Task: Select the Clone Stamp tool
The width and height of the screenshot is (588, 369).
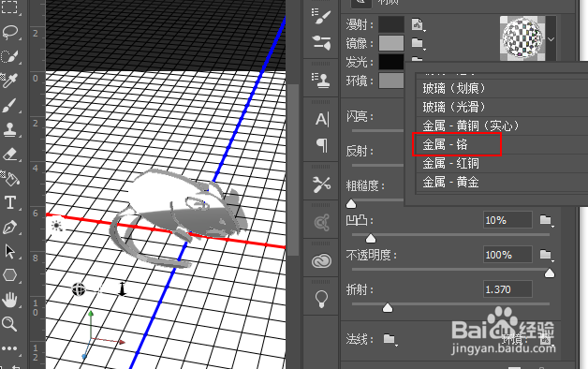Action: [9, 129]
